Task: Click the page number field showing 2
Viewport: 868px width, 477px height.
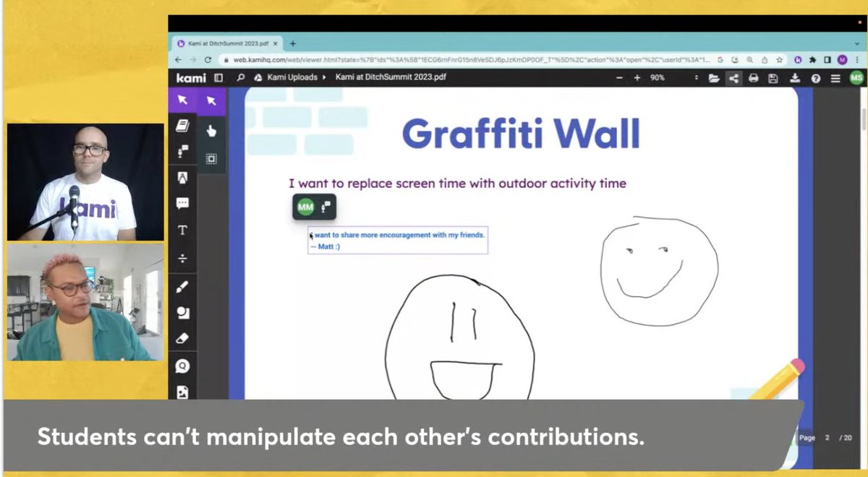Action: [827, 438]
